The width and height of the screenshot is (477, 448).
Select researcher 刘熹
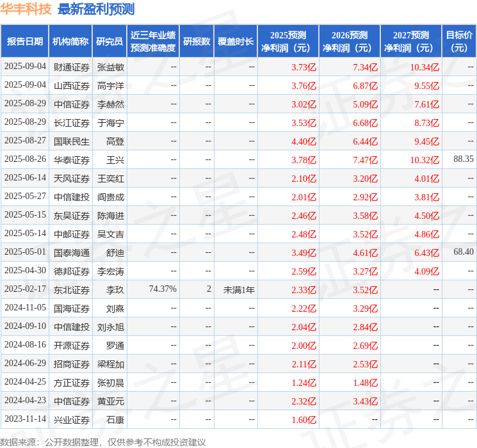(x=115, y=308)
